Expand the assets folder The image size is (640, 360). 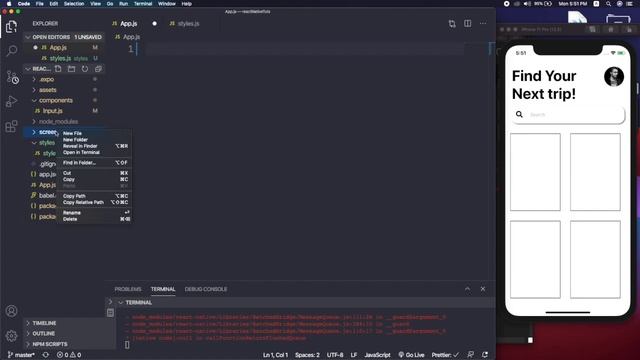[x=47, y=90]
